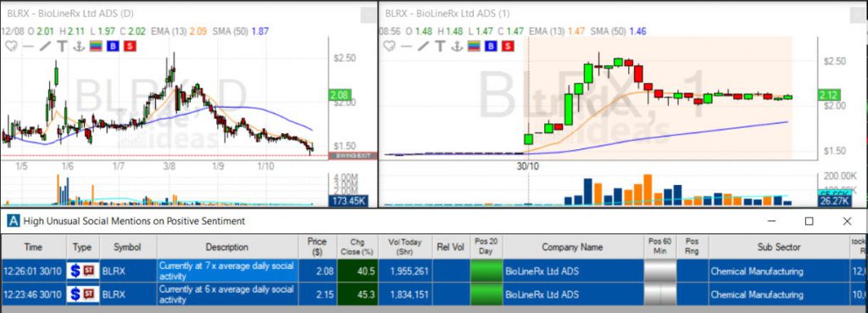Click anchor icon in 1-minute chart toolbar

457,47
